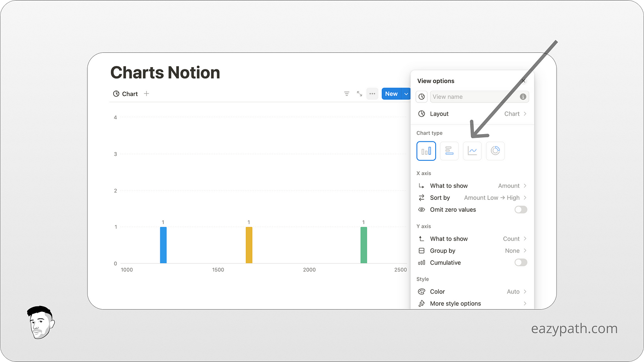Enable the Omit zero values toggle

pyautogui.click(x=521, y=209)
